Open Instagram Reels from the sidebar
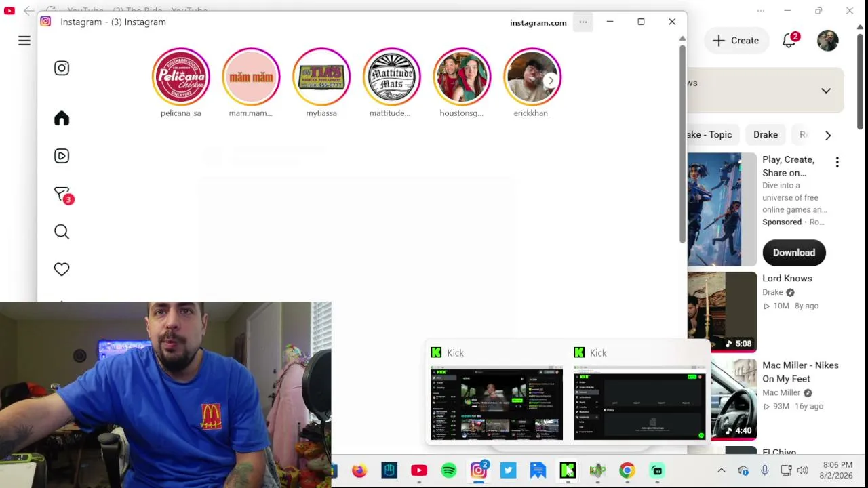The width and height of the screenshot is (868, 488). [62, 156]
